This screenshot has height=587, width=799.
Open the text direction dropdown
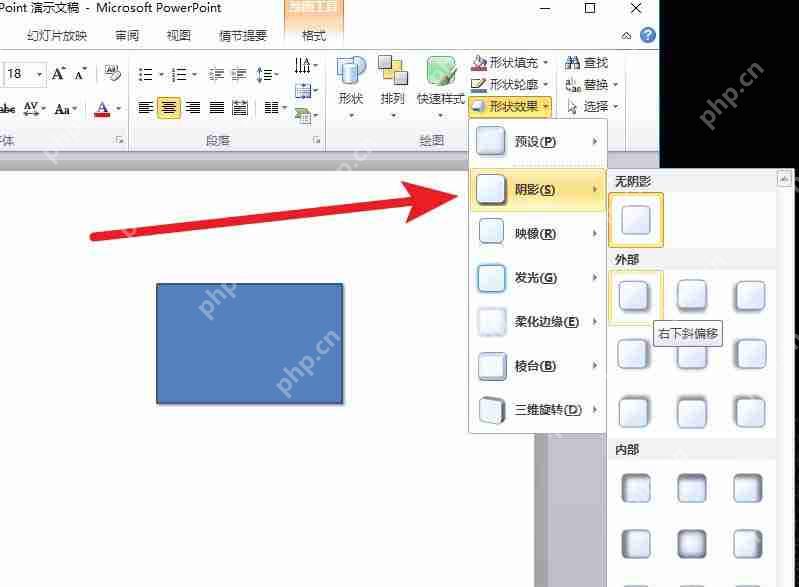[306, 65]
